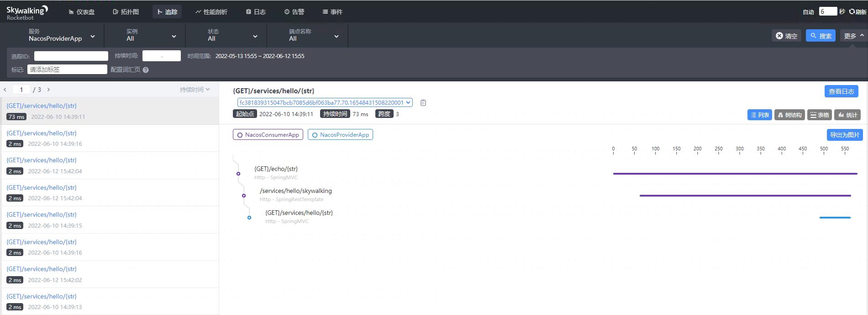Focus the 持续时间 duration range field

(x=162, y=56)
